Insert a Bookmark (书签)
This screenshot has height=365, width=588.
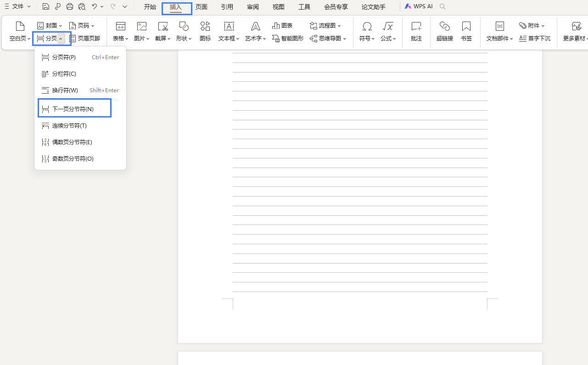coord(466,31)
